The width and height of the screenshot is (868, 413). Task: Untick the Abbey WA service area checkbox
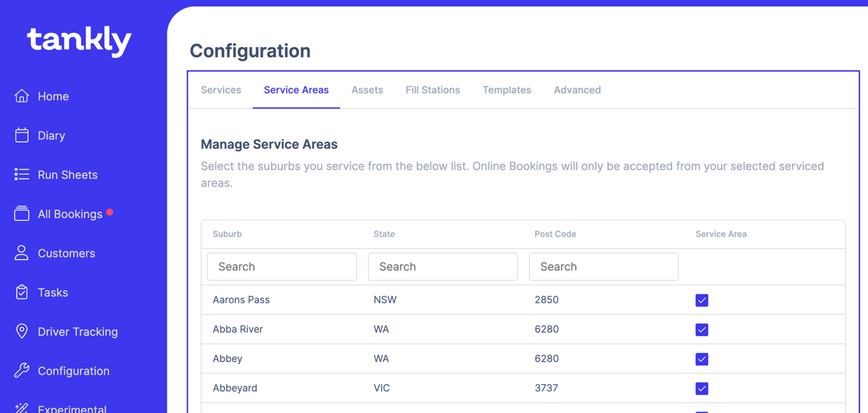702,359
